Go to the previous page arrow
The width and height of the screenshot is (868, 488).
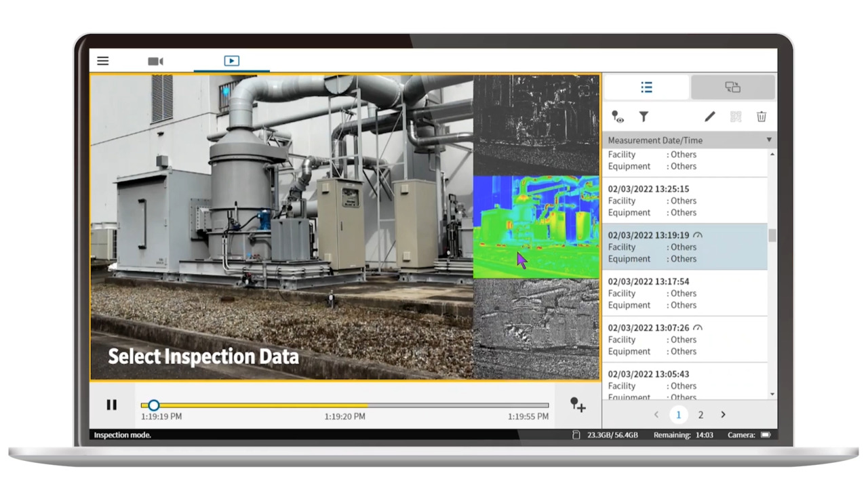point(656,415)
